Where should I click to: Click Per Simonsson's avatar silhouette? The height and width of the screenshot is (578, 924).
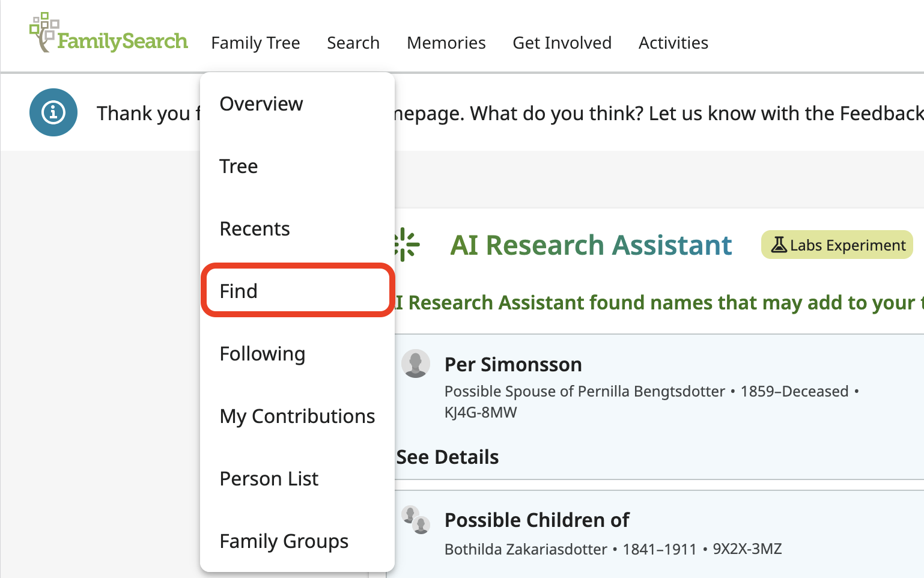point(416,364)
